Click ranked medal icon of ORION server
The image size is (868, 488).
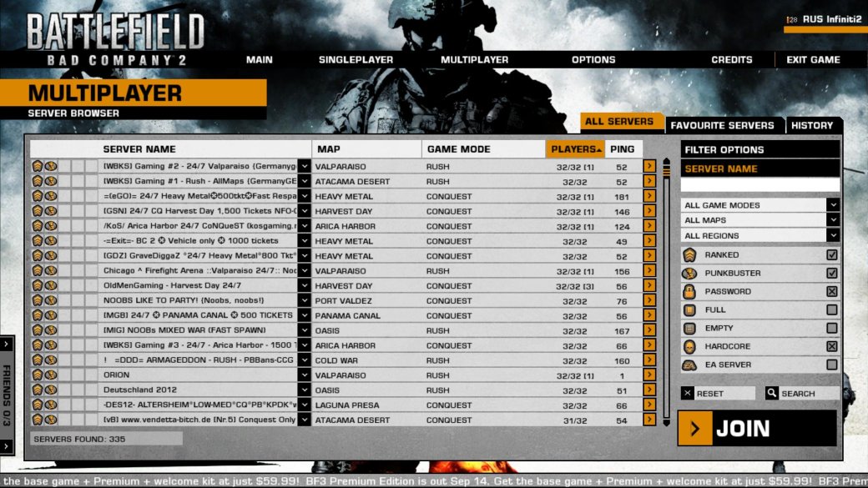(x=37, y=375)
